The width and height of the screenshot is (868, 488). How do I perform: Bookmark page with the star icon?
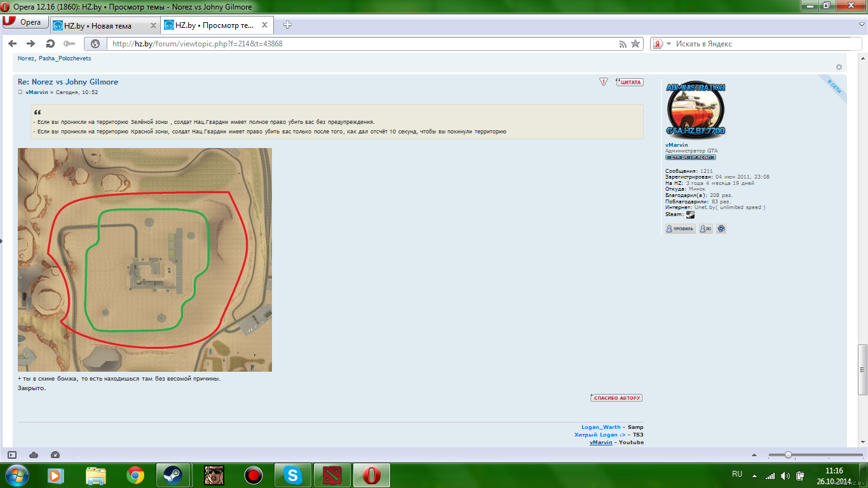[635, 44]
